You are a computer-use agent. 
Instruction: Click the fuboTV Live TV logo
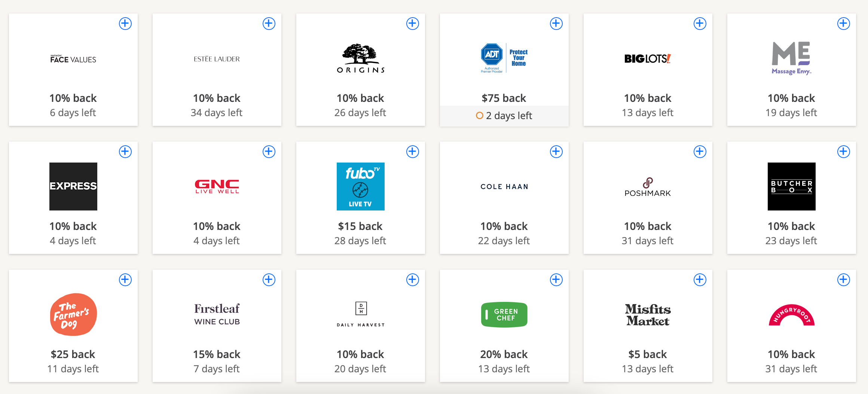pos(361,187)
